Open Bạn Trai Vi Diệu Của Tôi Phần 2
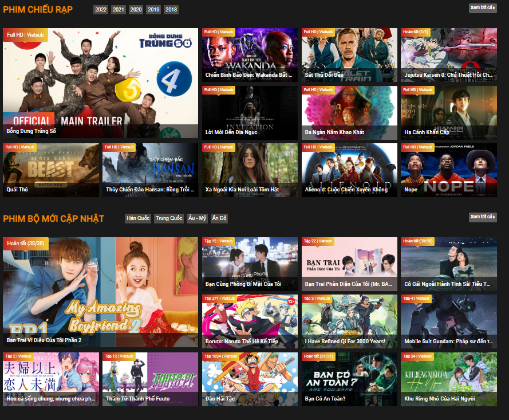 click(100, 292)
